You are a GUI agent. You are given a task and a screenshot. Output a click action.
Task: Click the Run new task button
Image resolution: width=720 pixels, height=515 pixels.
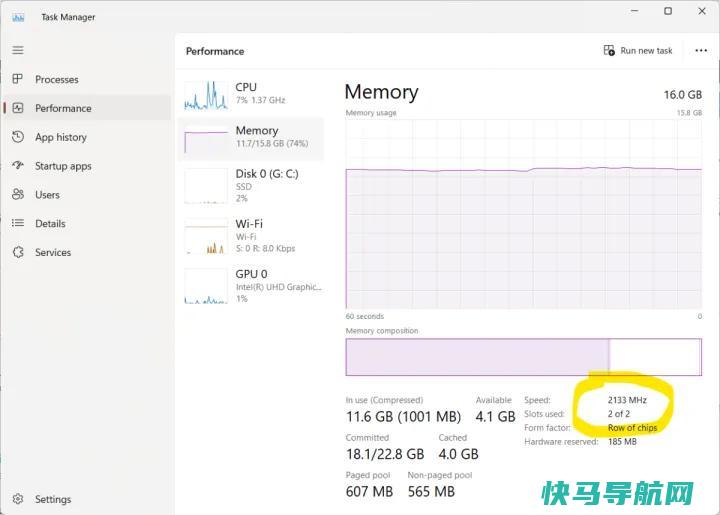click(638, 50)
